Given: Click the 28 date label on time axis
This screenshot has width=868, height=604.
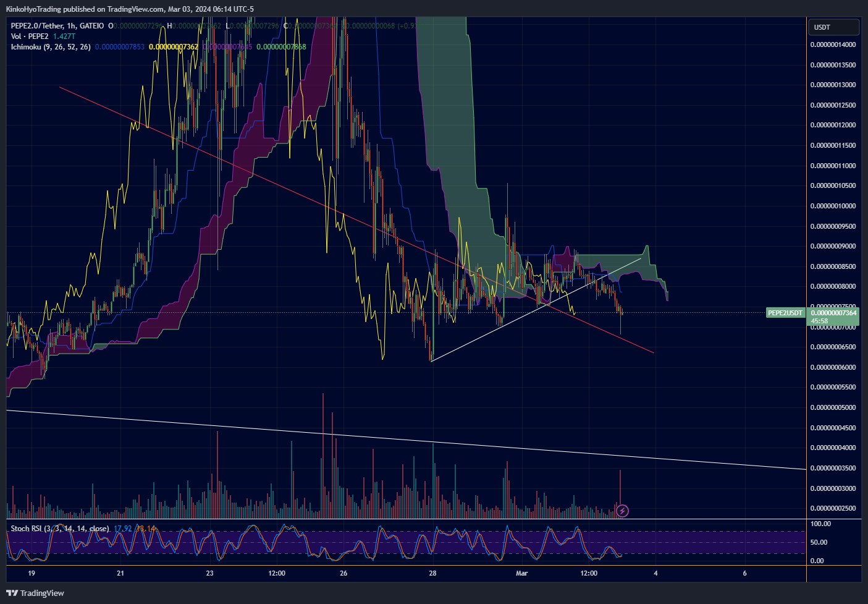Looking at the screenshot, I should 432,573.
